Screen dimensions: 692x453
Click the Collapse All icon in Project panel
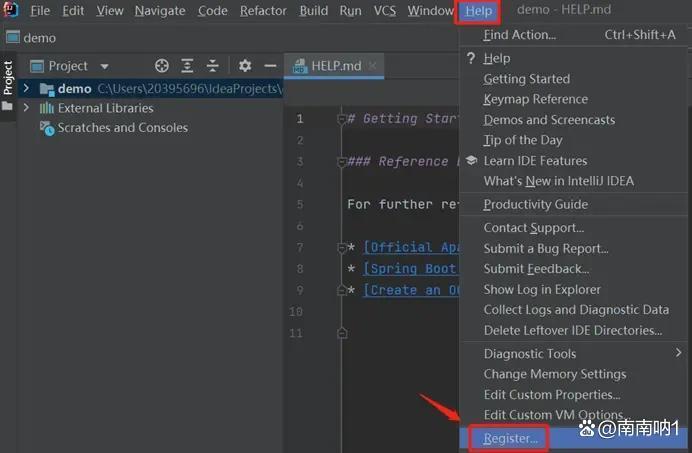point(213,66)
